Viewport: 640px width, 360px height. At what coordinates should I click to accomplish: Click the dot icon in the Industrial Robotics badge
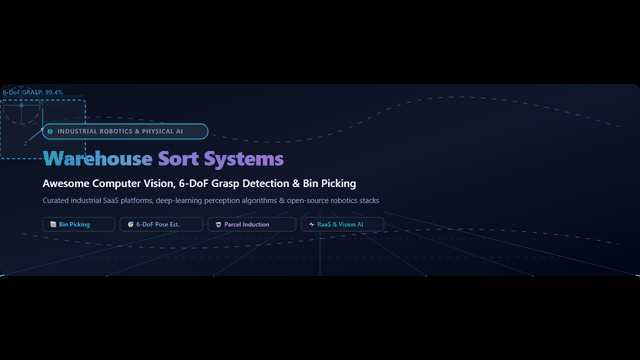tap(50, 131)
